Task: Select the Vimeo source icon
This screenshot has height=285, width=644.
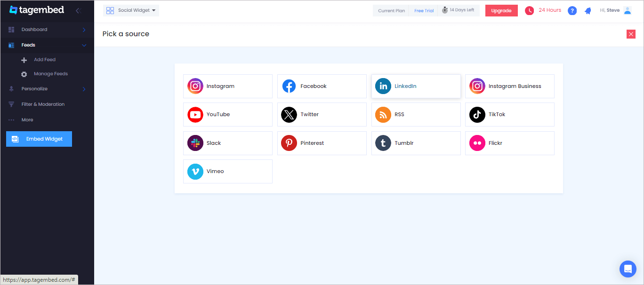Action: 195,171
